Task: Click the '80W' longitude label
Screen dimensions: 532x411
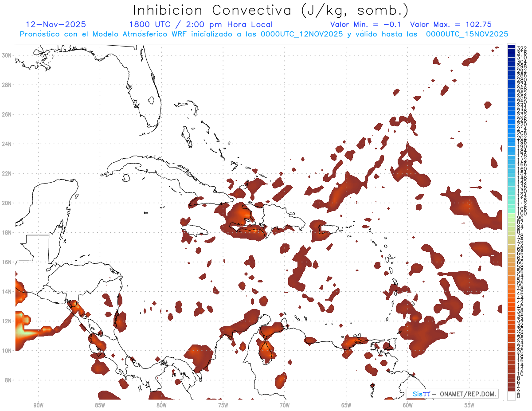Action: pyautogui.click(x=161, y=406)
